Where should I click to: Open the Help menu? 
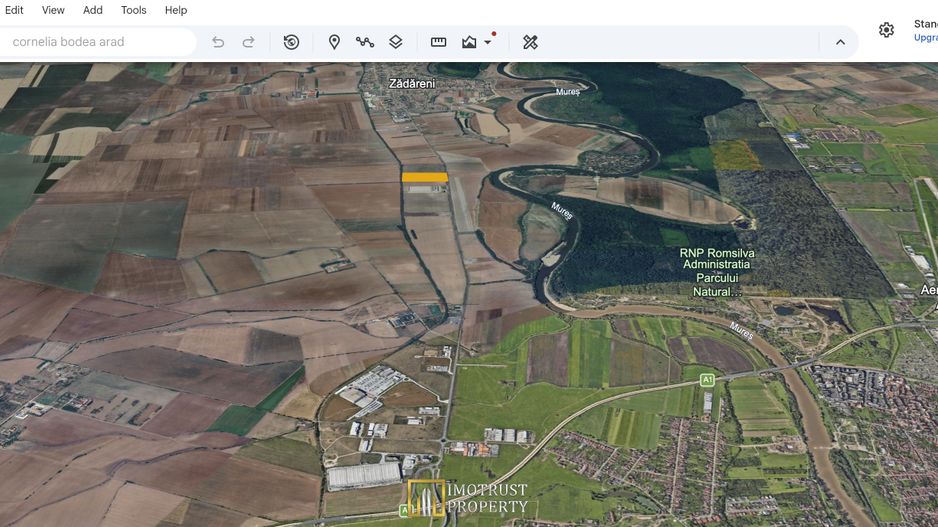point(176,10)
